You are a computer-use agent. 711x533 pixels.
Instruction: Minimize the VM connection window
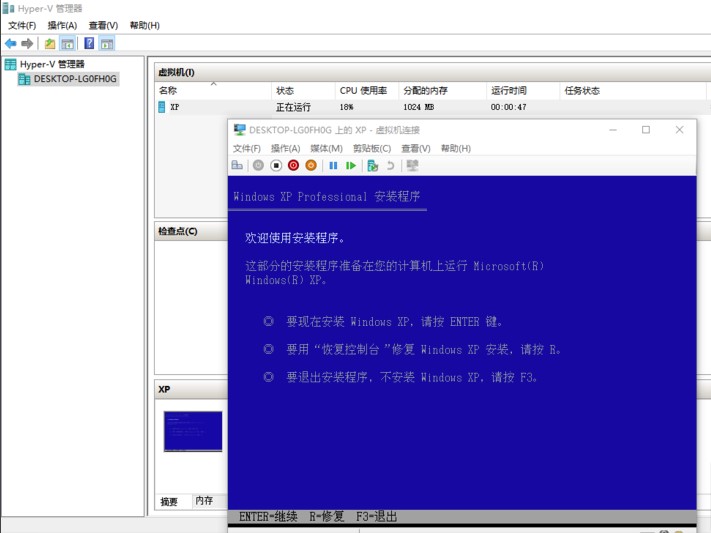click(x=613, y=130)
